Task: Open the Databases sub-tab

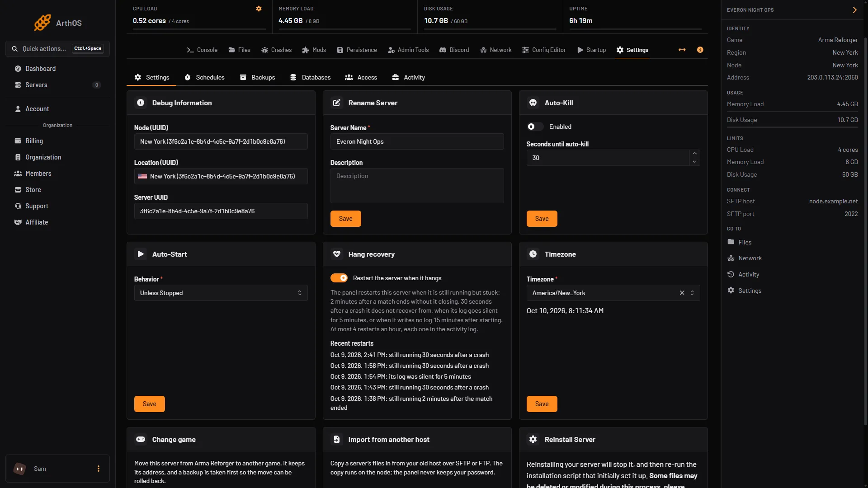Action: pyautogui.click(x=310, y=77)
